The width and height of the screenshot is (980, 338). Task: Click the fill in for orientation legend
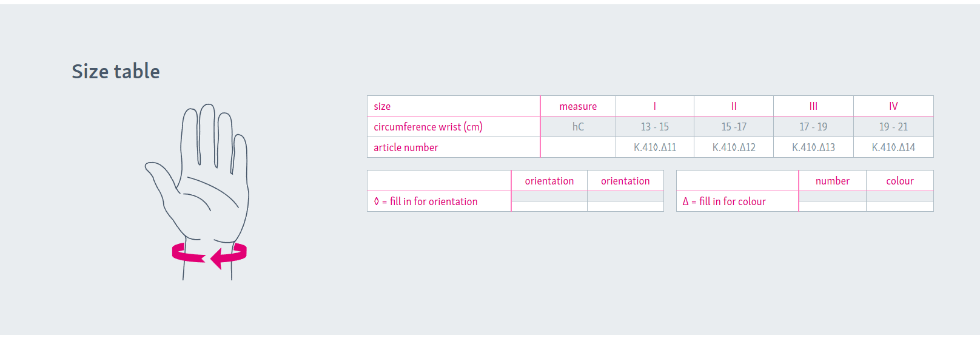(426, 201)
